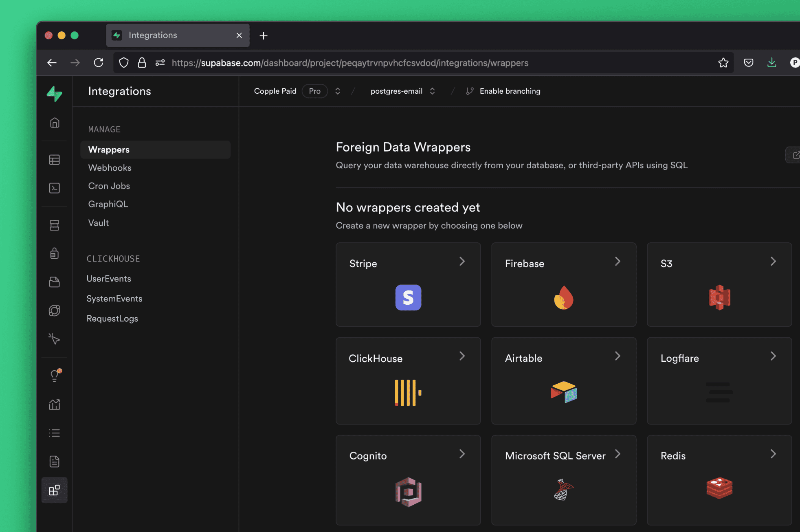Expand the organization switcher next to Pro

(x=338, y=91)
